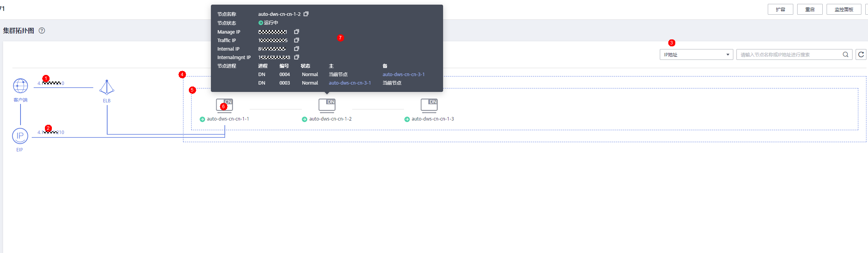Image resolution: width=868 pixels, height=253 pixels.
Task: Open the 监控面板 button
Action: click(844, 9)
